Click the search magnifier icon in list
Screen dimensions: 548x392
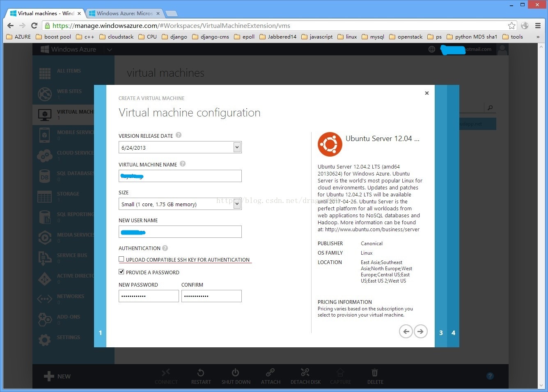pos(490,108)
